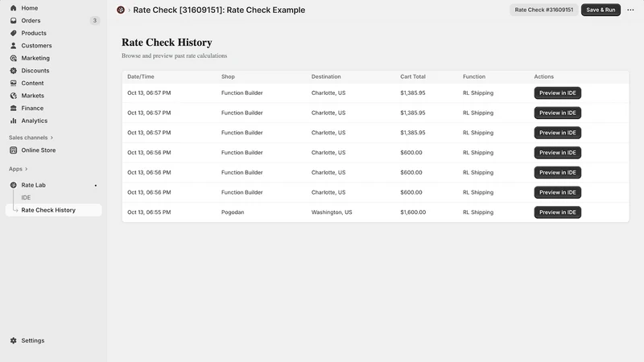Screen dimensions: 644x362
Task: Click the Analytics bar chart icon
Action: coord(13,121)
